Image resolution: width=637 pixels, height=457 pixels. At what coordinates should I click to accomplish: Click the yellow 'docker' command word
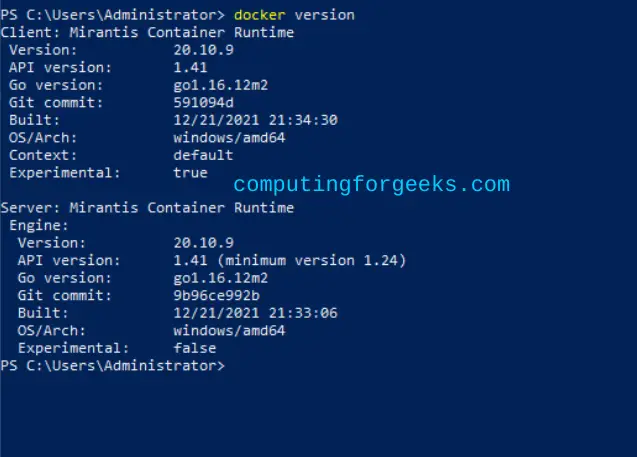(x=260, y=15)
